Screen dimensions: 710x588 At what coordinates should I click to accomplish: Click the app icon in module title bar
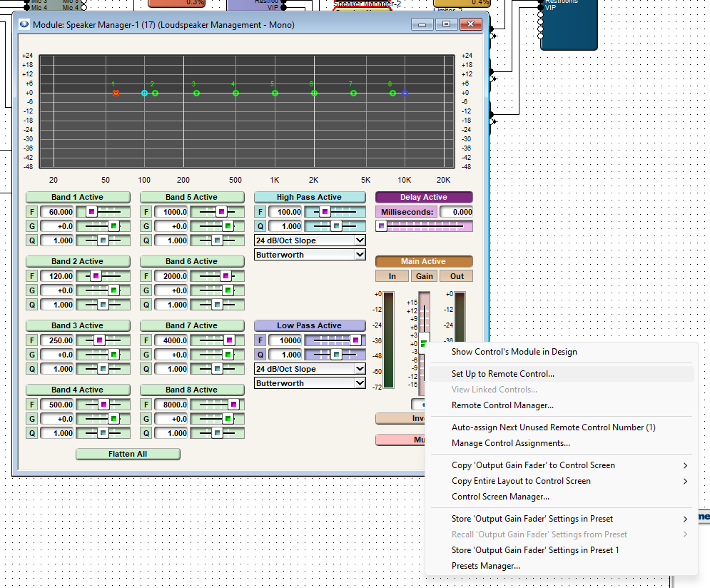(x=24, y=25)
